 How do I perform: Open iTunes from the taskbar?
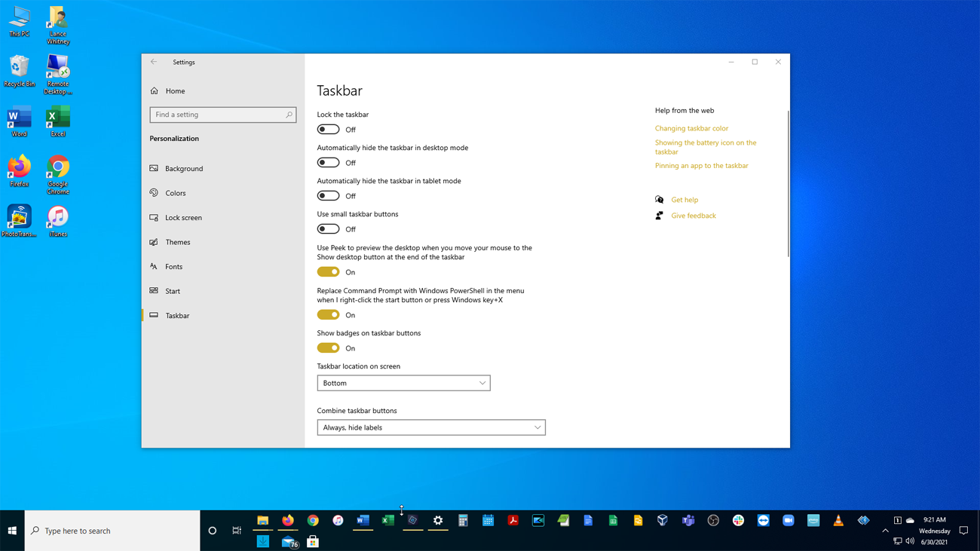pos(338,520)
